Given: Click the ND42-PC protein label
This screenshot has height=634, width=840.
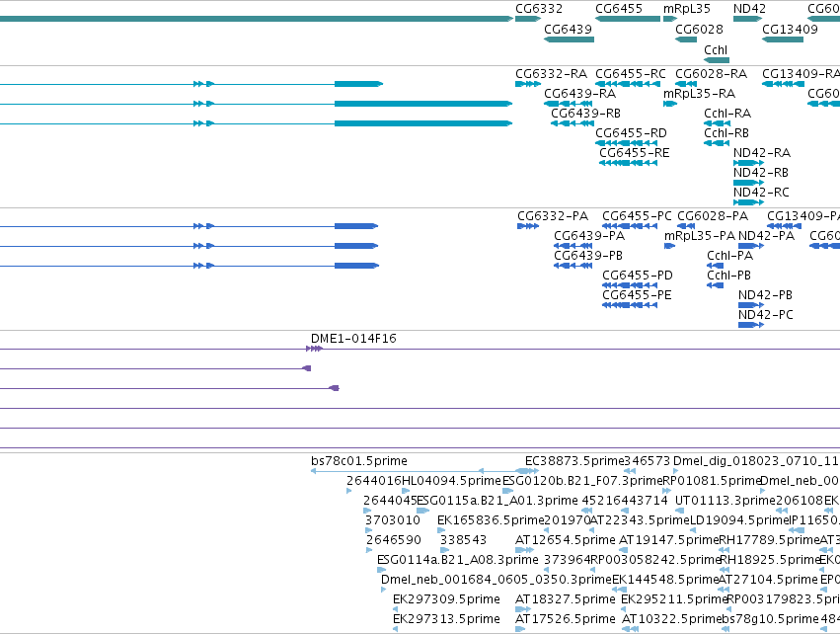Looking at the screenshot, I should coord(766,315).
